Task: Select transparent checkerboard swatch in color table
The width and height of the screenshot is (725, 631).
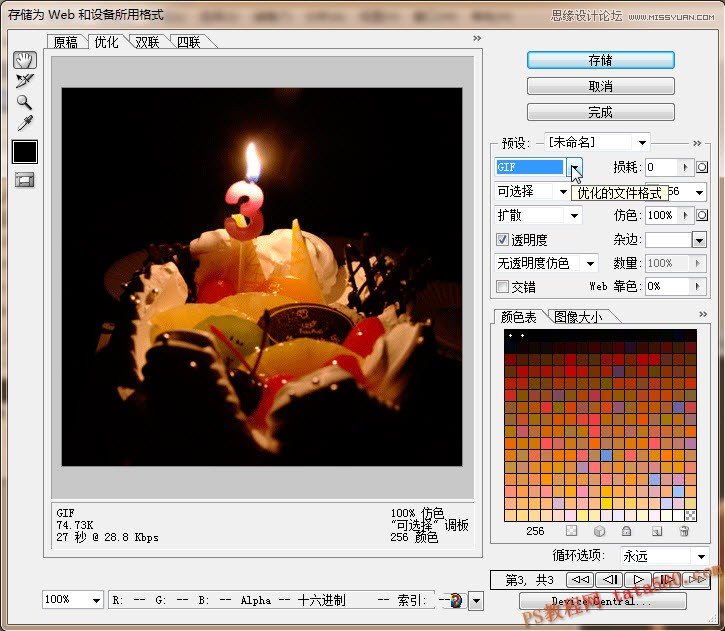Action: click(690, 515)
